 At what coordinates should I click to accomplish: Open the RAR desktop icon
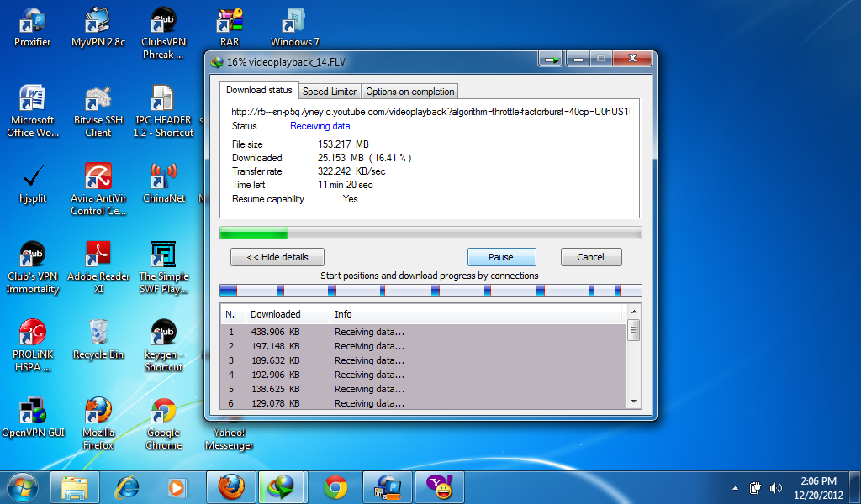[229, 27]
